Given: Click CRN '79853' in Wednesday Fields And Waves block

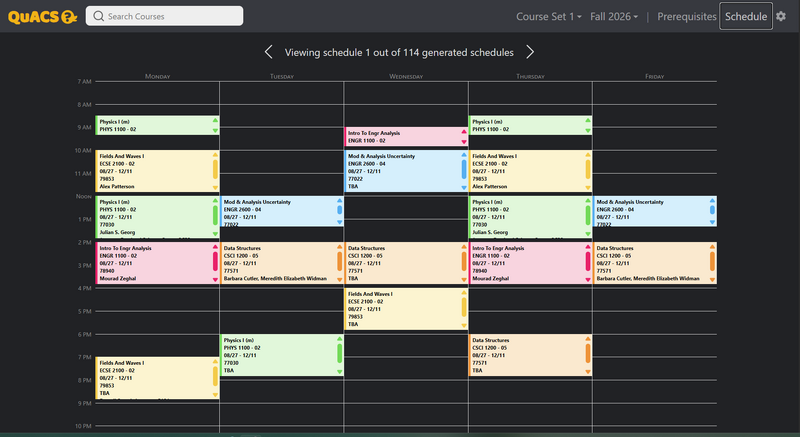Looking at the screenshot, I should tap(355, 317).
